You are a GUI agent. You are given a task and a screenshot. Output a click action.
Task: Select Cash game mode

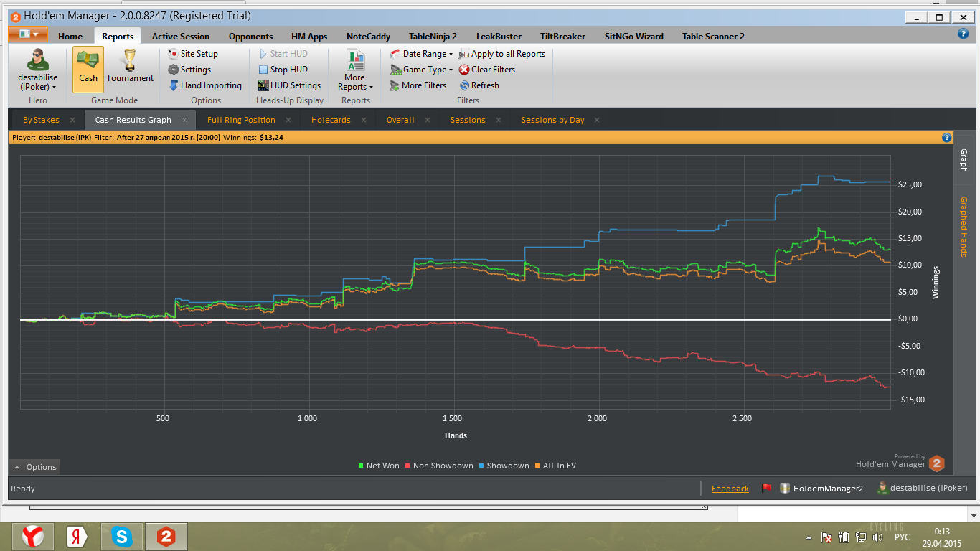[x=88, y=70]
